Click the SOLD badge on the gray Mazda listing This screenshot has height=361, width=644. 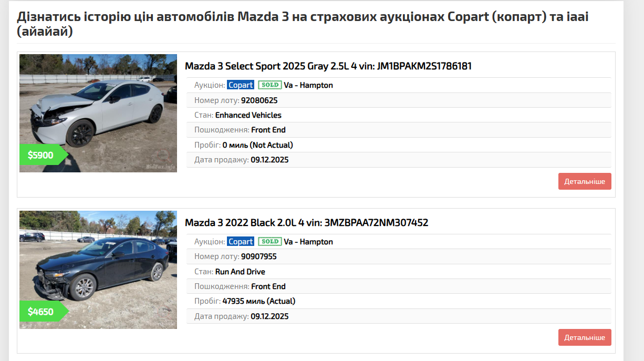(x=270, y=85)
